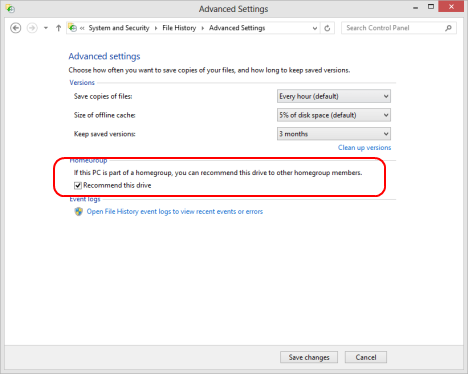The image size is (468, 374).
Task: Refresh the address bar location
Action: click(327, 28)
